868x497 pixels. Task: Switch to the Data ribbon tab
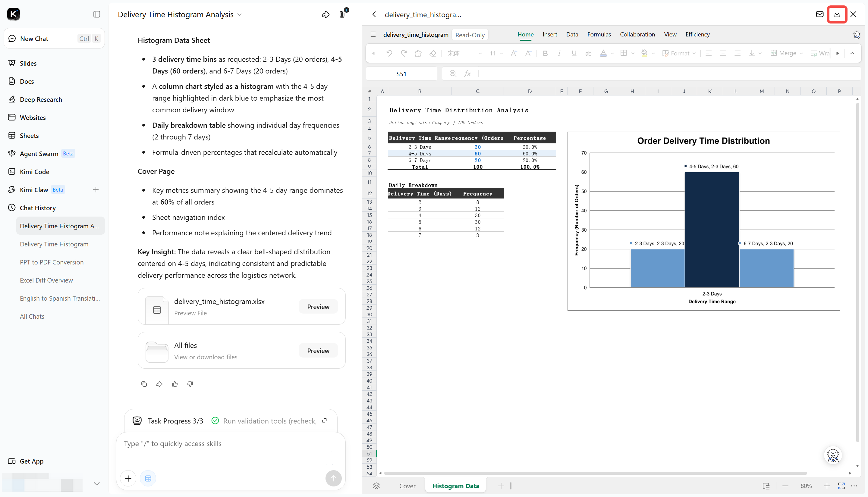pos(572,34)
